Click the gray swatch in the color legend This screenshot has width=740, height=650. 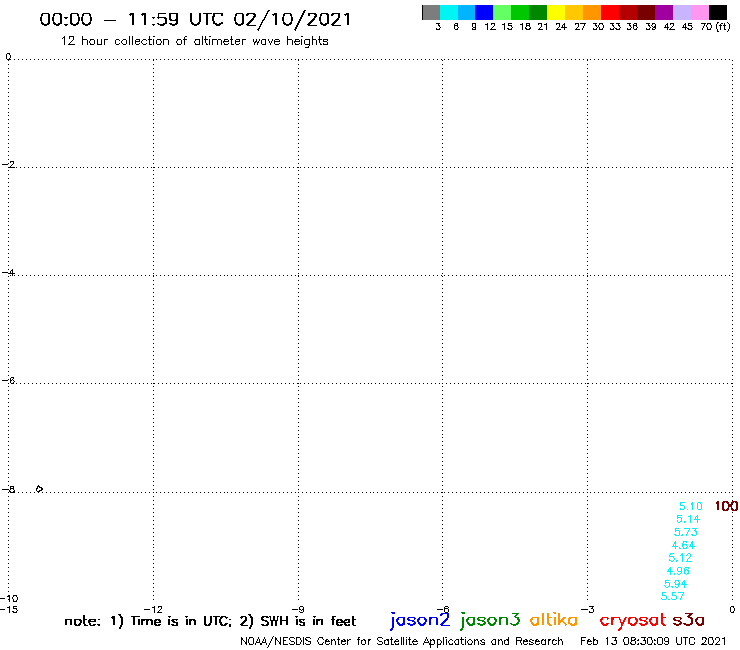431,12
